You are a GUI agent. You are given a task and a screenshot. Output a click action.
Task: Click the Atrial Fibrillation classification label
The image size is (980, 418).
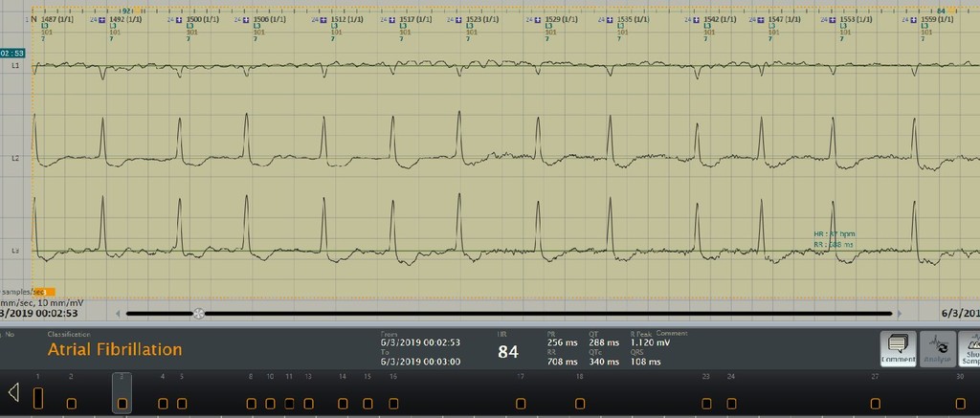pyautogui.click(x=115, y=349)
